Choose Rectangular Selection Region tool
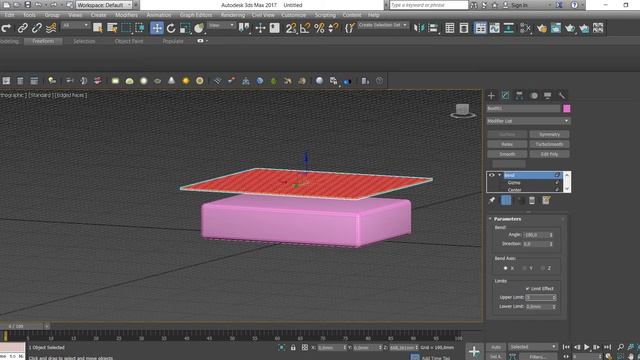640x360 pixels. pos(126,28)
